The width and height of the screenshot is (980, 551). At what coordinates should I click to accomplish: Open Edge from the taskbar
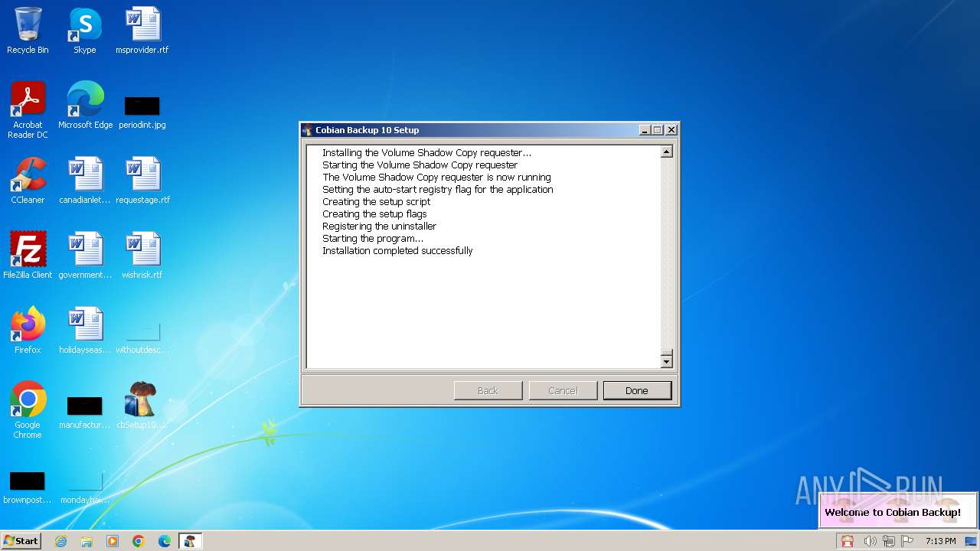(165, 541)
